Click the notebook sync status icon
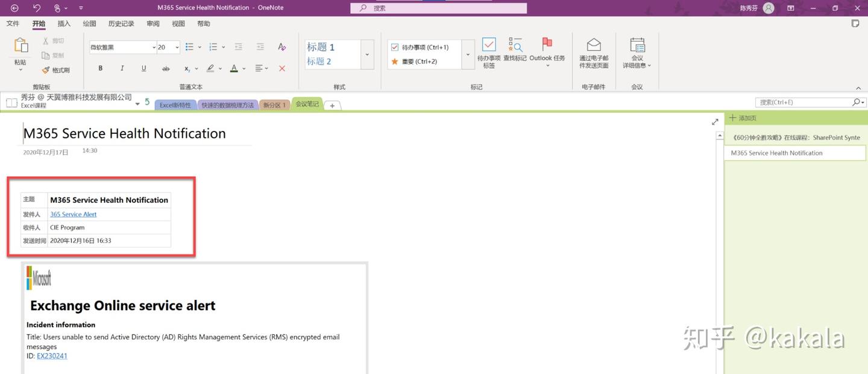 click(147, 102)
